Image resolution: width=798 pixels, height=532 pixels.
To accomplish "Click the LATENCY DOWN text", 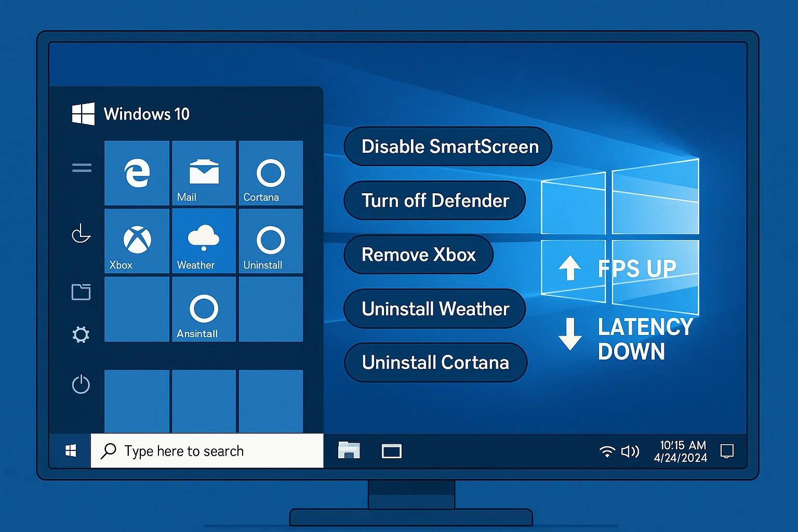I will (x=645, y=339).
